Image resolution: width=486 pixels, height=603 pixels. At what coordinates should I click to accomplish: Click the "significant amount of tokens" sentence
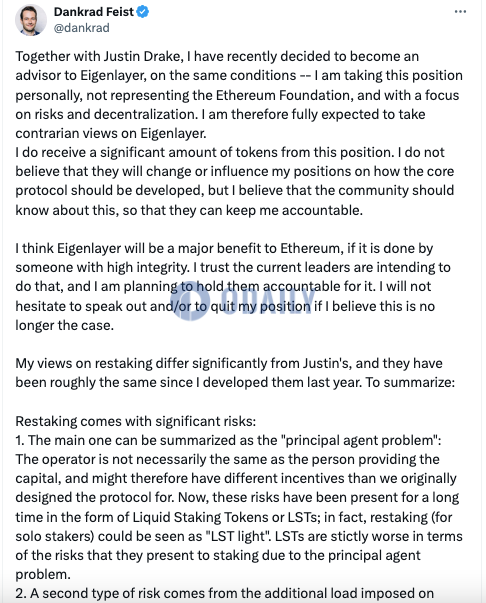(230, 152)
